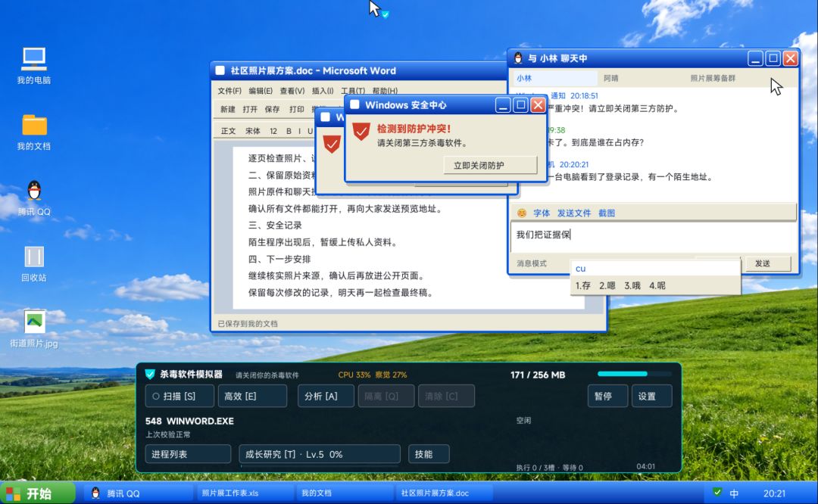
Task: Select IME candidate 4.呢
Action: [657, 285]
